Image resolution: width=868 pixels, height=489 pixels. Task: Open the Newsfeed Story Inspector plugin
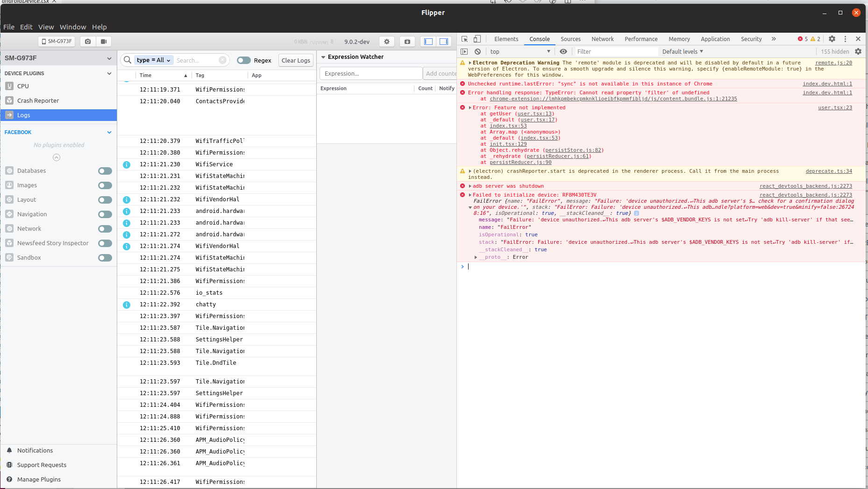pyautogui.click(x=53, y=243)
